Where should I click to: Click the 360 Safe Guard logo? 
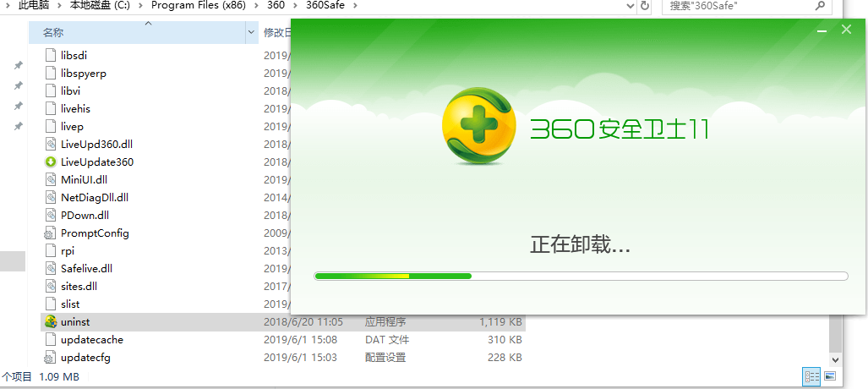pyautogui.click(x=478, y=128)
